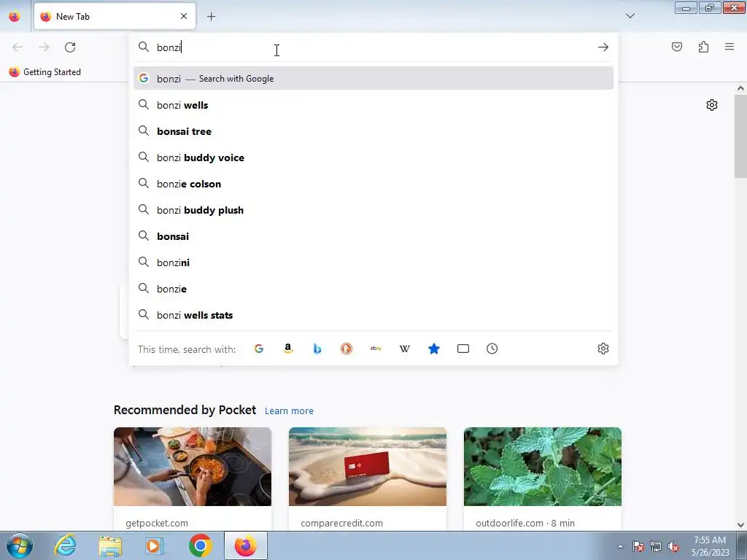
Task: Pick 'bonzi buddy voice' suggestion
Action: 373,157
